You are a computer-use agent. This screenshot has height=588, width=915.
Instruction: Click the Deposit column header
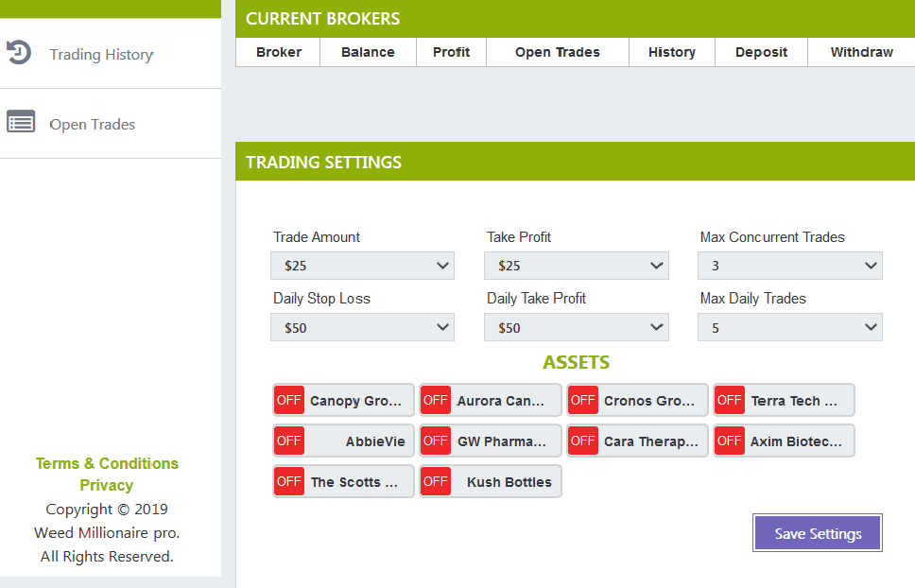pos(761,53)
